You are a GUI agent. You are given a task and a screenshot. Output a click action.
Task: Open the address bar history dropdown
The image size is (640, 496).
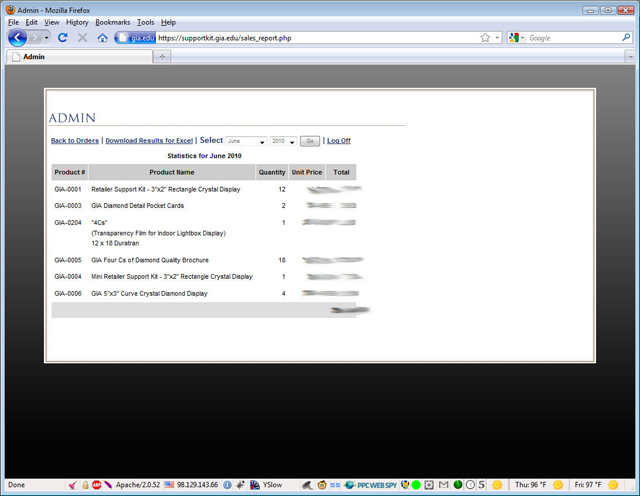pyautogui.click(x=497, y=38)
